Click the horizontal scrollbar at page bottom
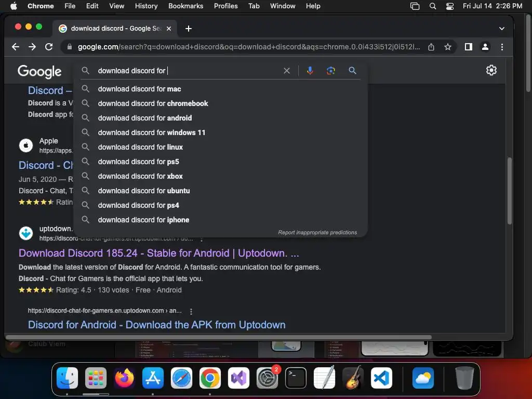 point(219,337)
